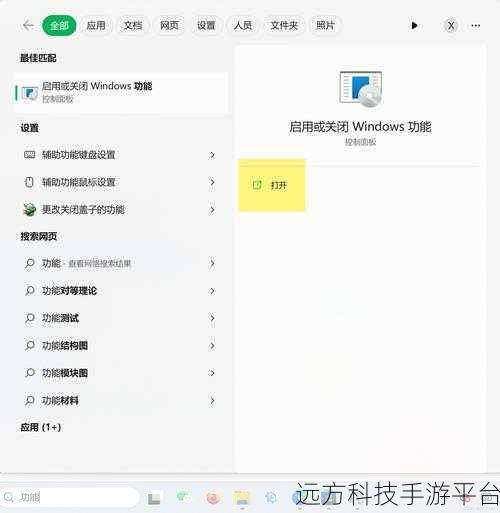Open the three-dot more options menu
The width and height of the screenshot is (500, 513).
476,26
